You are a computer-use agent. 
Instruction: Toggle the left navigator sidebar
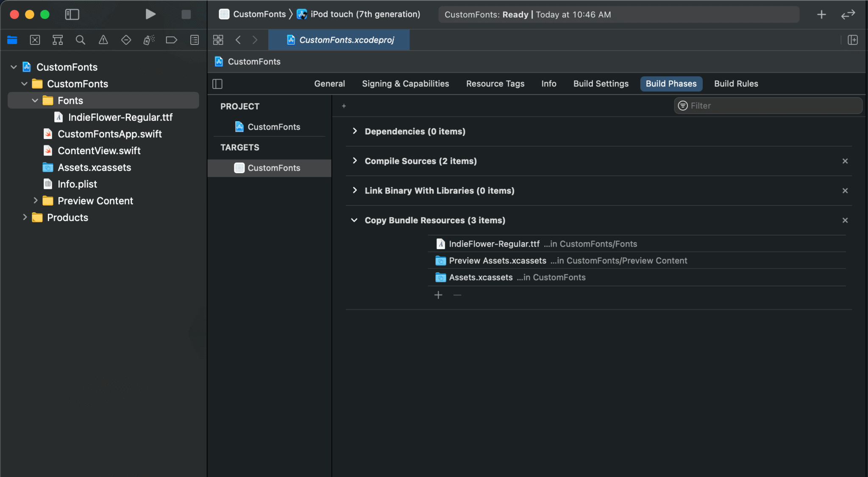[x=72, y=14]
